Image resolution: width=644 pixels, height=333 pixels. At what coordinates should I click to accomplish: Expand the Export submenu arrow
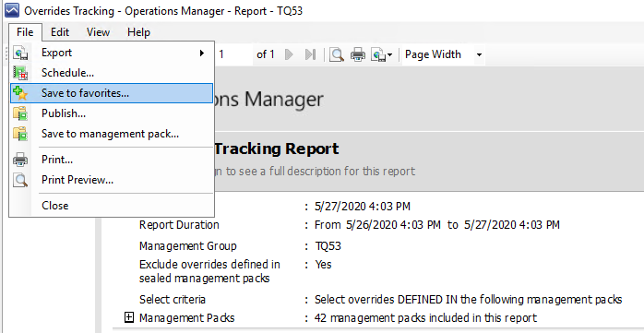202,53
